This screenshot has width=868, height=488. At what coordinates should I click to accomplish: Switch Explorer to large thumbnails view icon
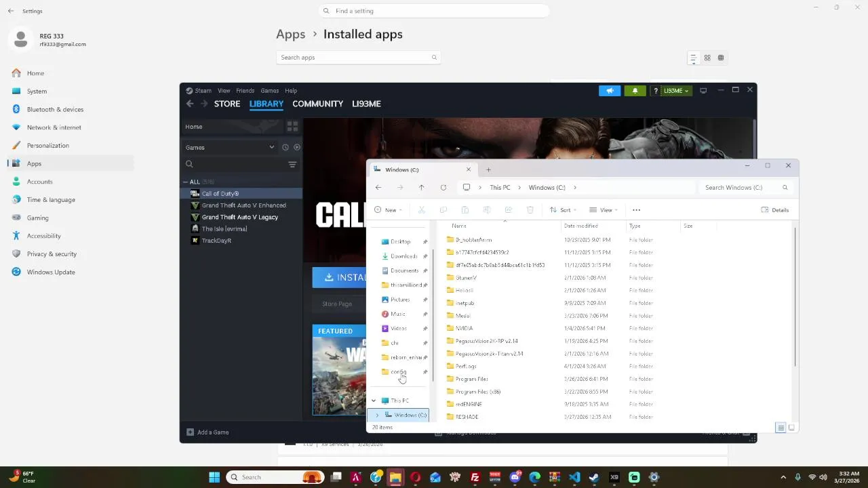791,427
